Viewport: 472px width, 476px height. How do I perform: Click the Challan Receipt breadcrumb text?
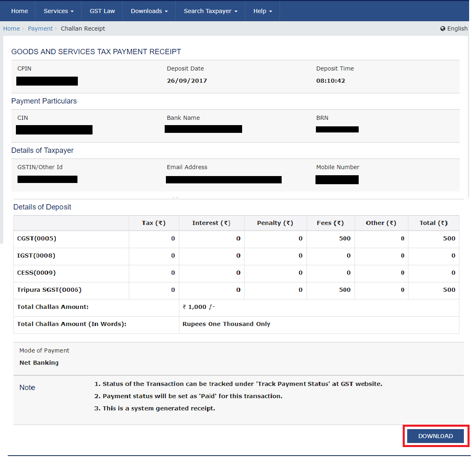[x=83, y=29]
